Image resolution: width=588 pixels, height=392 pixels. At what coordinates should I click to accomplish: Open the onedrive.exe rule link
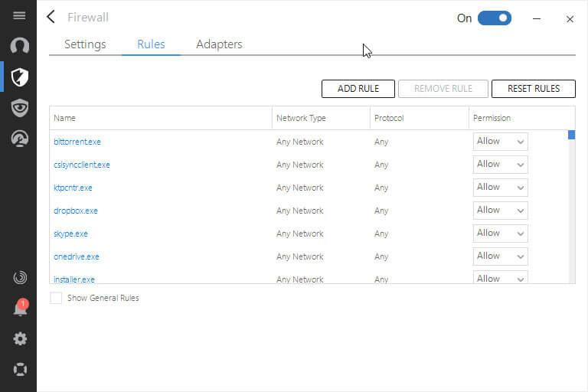tap(77, 256)
